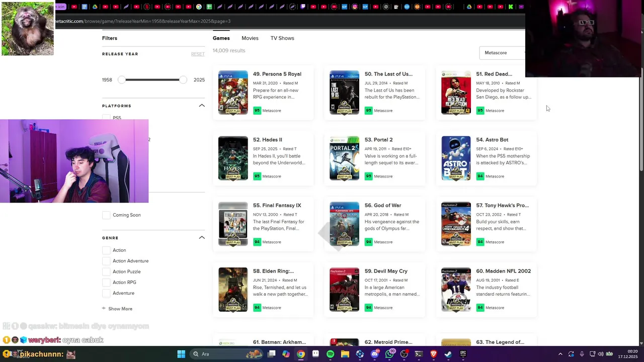Viewport: 644px width, 362px height.
Task: Click the Metascore 94 badge on Astro Bot
Action: (480, 176)
